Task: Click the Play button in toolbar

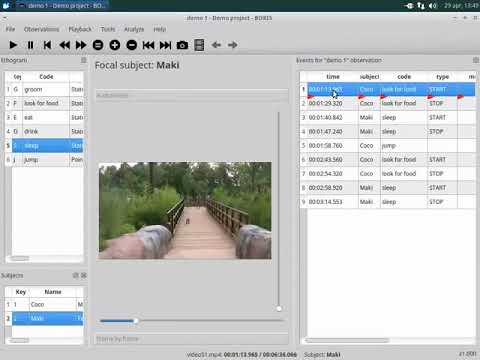Action: point(13,45)
